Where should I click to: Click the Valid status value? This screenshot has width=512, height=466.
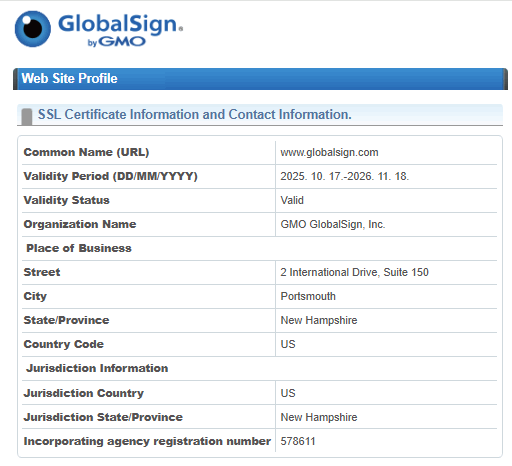click(x=292, y=200)
